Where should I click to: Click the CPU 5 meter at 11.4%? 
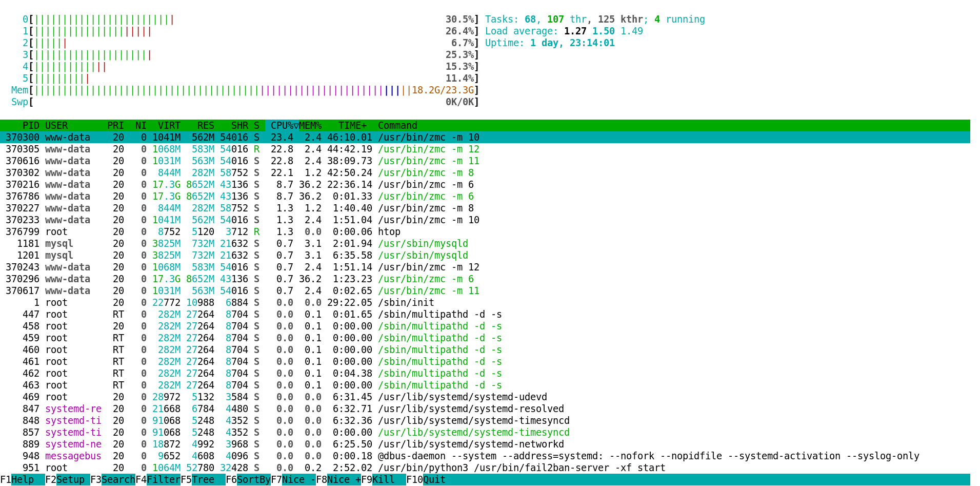(x=251, y=79)
